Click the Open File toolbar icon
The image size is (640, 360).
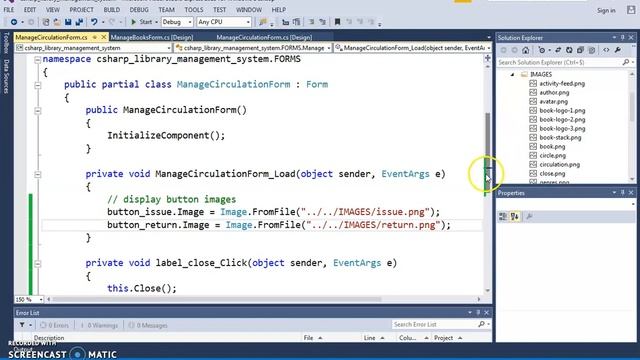coord(57,22)
